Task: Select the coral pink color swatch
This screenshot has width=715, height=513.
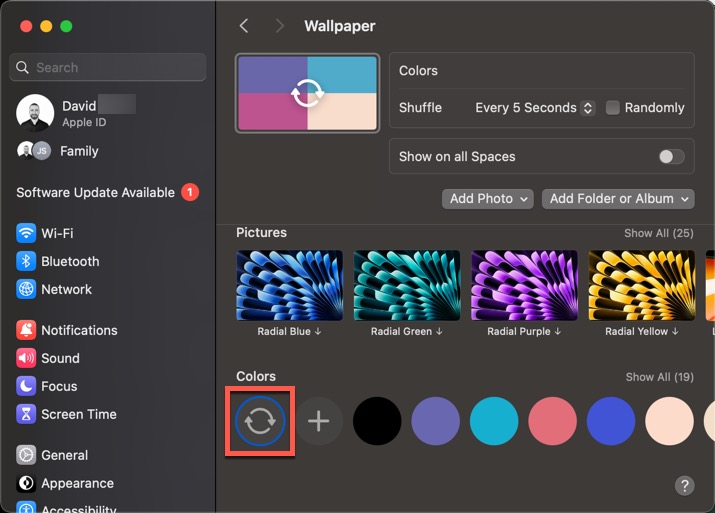Action: pos(552,421)
